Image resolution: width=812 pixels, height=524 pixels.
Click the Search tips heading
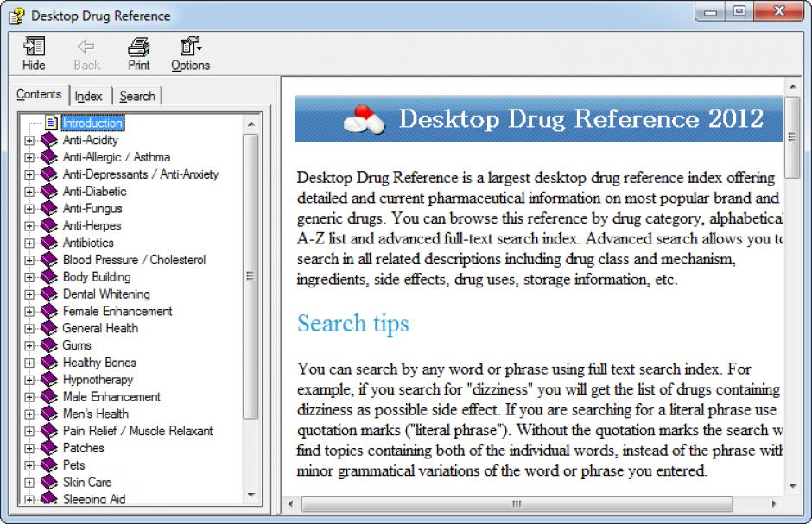[x=352, y=324]
